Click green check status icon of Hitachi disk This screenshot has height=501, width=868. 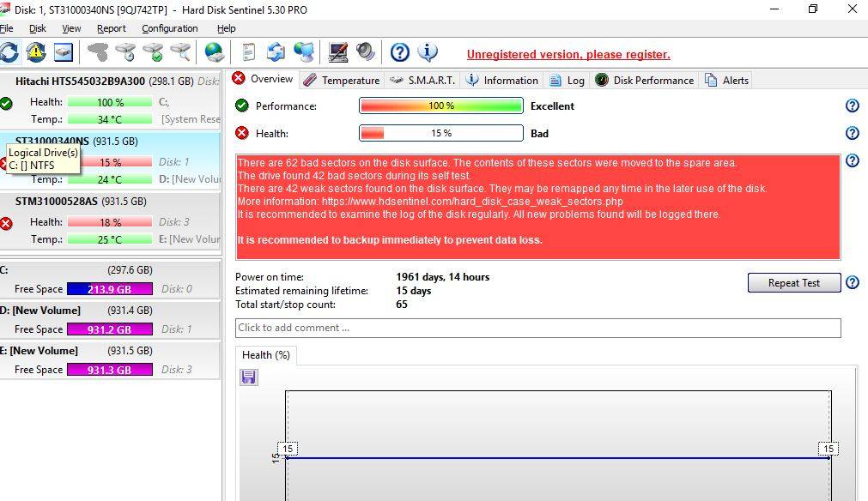(6, 103)
